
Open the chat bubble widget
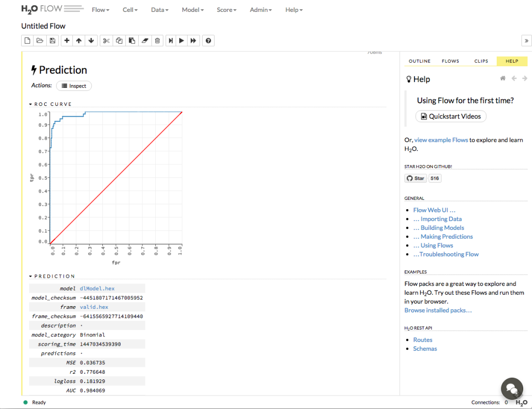(x=511, y=388)
